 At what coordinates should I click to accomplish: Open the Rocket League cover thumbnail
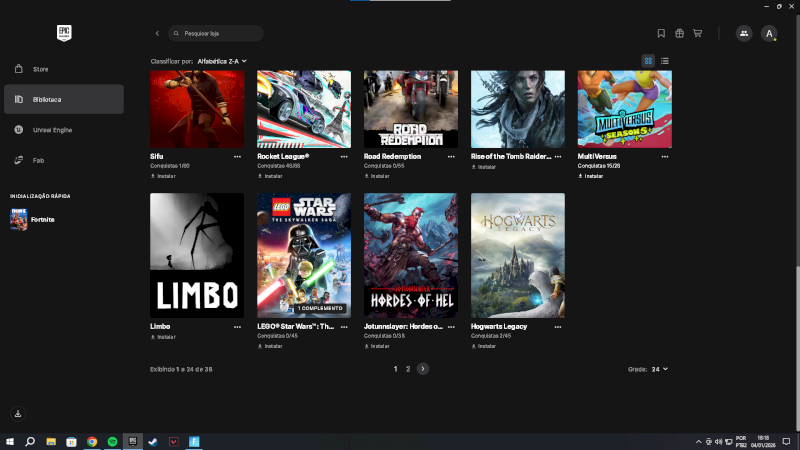(304, 109)
